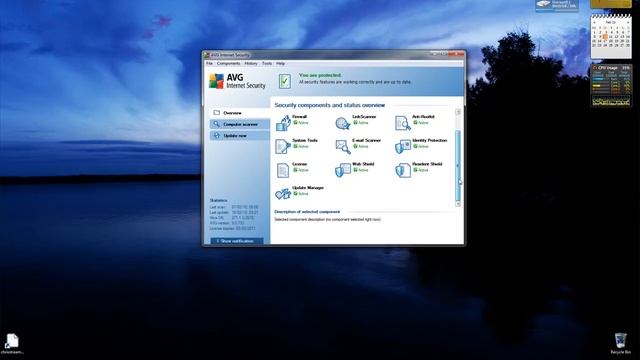The width and height of the screenshot is (640, 360).
Task: Click the components list scrollbar thumb
Action: 458,165
